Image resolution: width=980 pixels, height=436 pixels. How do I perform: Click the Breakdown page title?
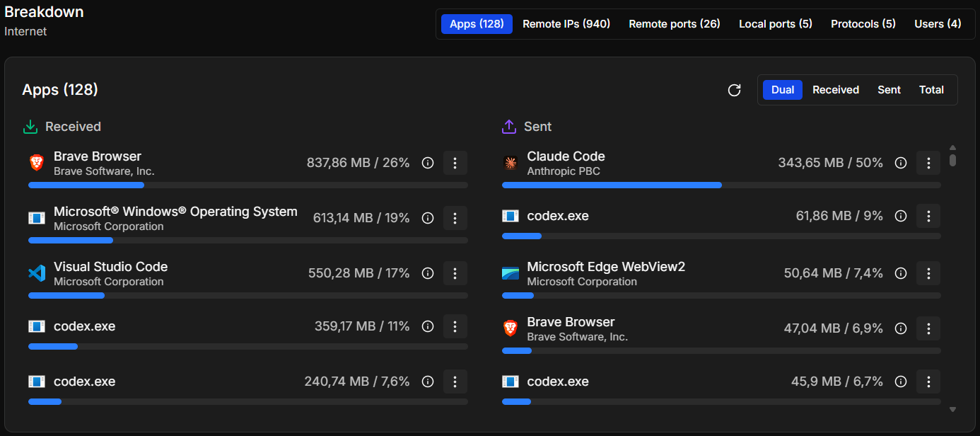[44, 12]
